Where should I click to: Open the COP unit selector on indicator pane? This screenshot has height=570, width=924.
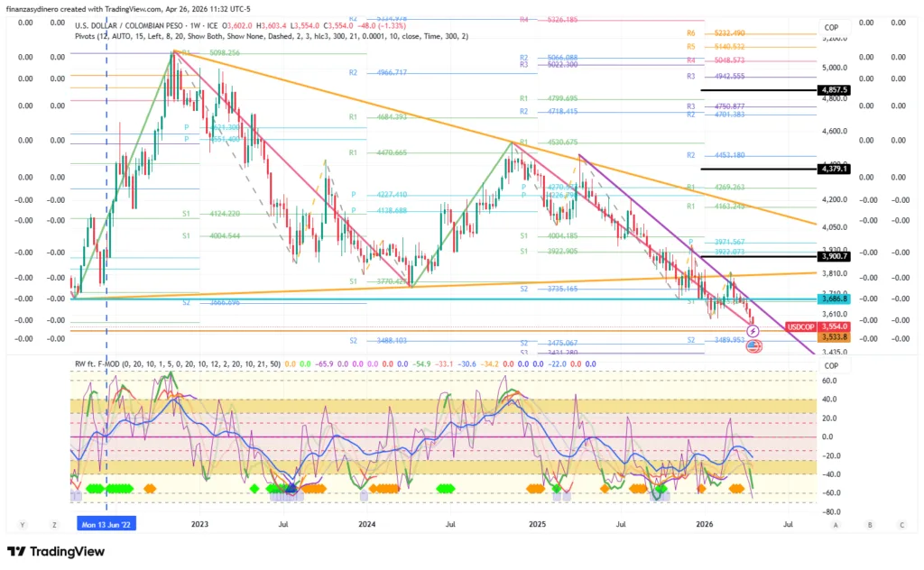click(831, 366)
